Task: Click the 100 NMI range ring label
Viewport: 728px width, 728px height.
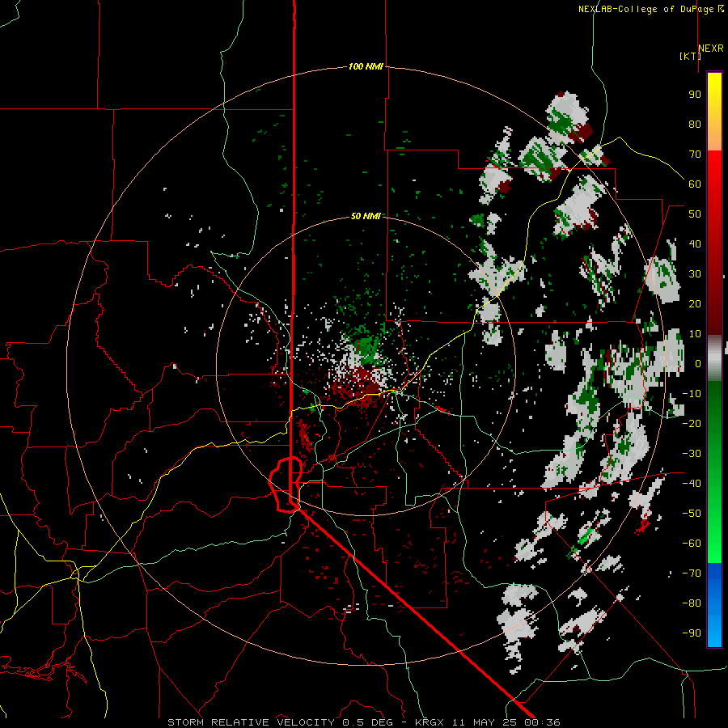Action: point(366,66)
